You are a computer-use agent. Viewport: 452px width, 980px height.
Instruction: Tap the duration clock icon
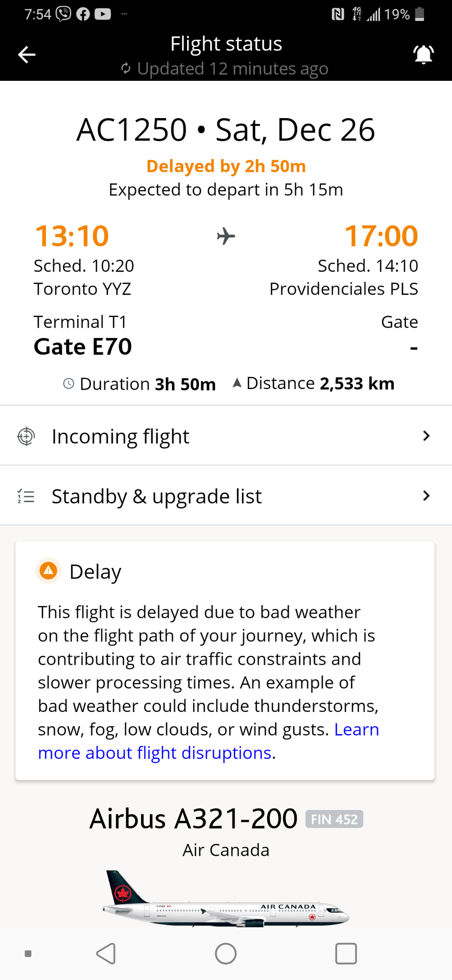click(69, 384)
